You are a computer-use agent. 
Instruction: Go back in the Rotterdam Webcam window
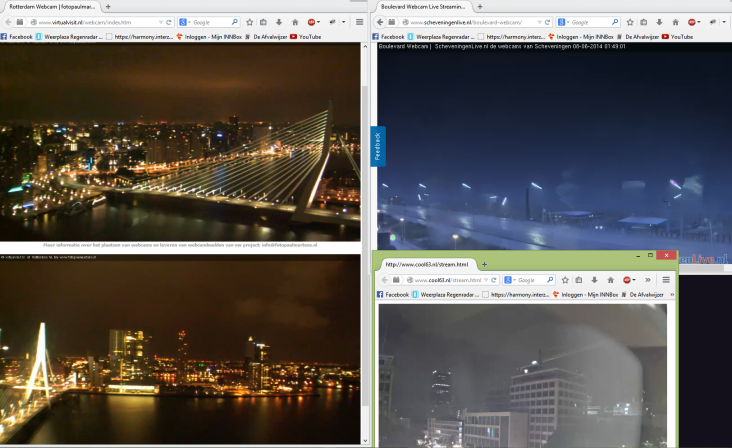click(7, 22)
